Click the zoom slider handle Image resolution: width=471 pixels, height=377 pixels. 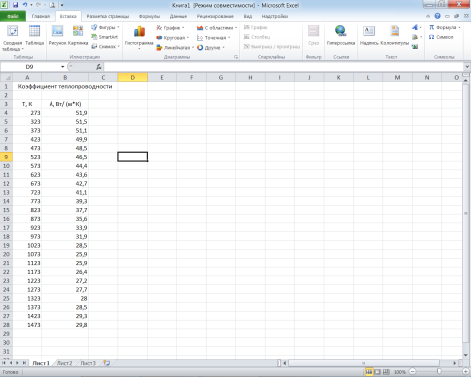point(439,371)
